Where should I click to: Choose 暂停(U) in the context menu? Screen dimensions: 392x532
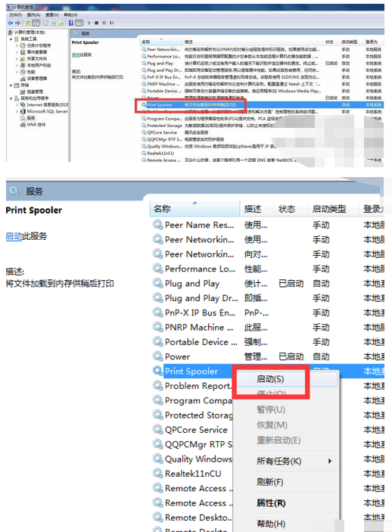pyautogui.click(x=287, y=409)
